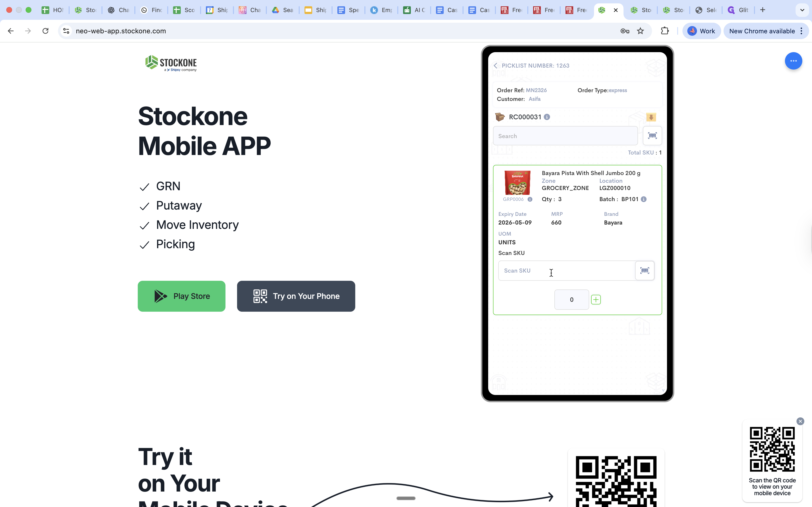812x507 pixels.
Task: Open a new browser tab
Action: tap(763, 10)
